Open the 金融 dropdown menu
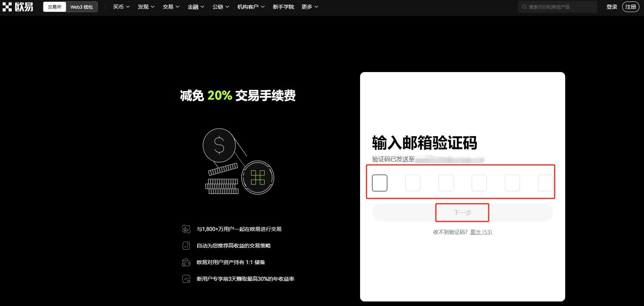This screenshot has height=306, width=644. tap(196, 7)
